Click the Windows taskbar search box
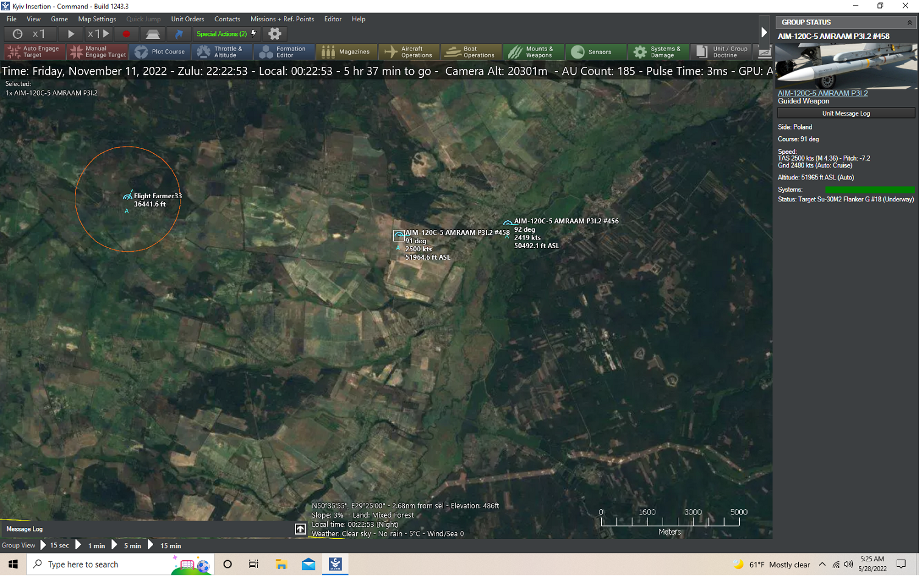Screen dimensions: 924x579 (120, 564)
